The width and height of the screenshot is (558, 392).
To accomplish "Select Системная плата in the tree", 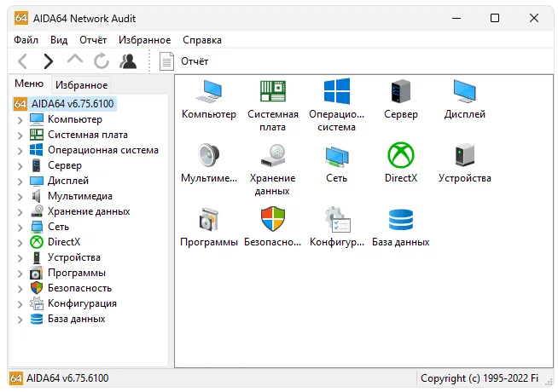I will pyautogui.click(x=88, y=135).
